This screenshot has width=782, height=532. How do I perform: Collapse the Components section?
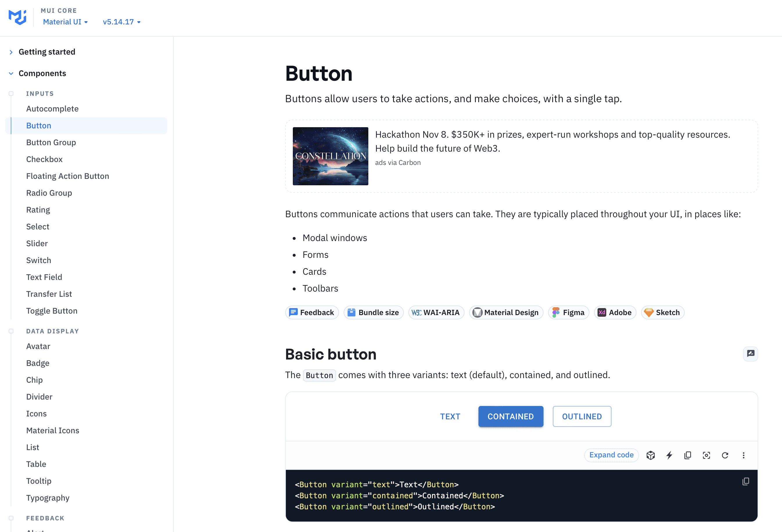click(x=42, y=73)
